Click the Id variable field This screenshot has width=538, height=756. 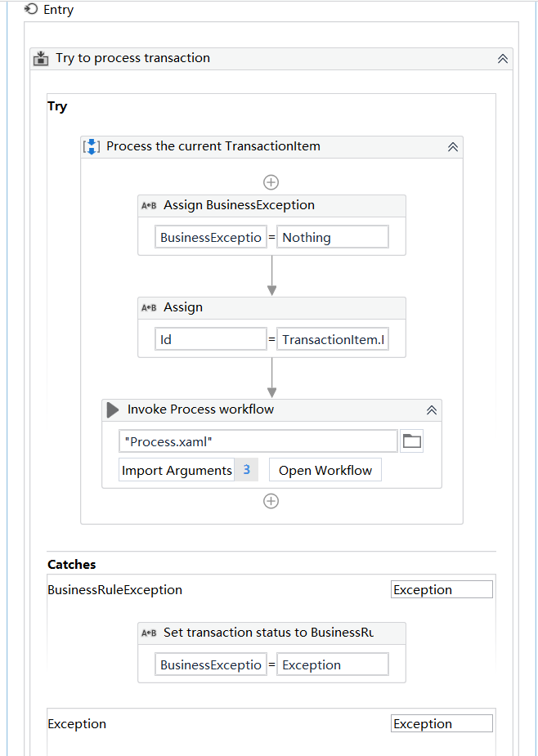[211, 339]
